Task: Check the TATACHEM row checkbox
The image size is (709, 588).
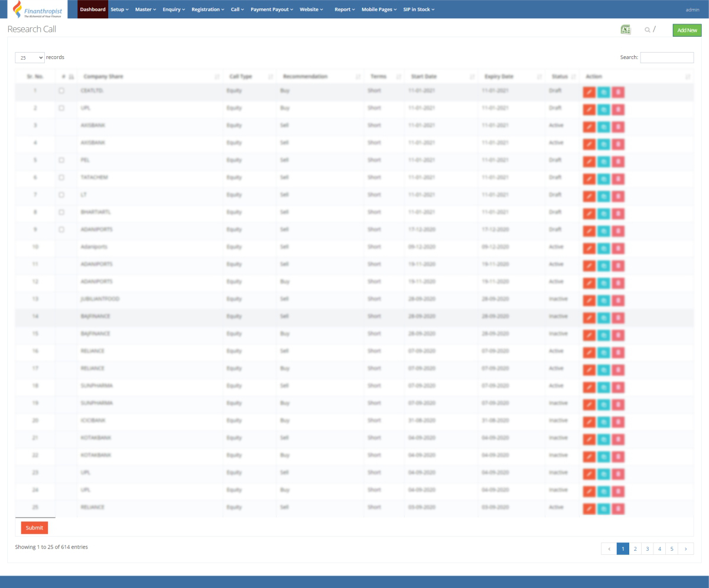Action: [x=61, y=177]
